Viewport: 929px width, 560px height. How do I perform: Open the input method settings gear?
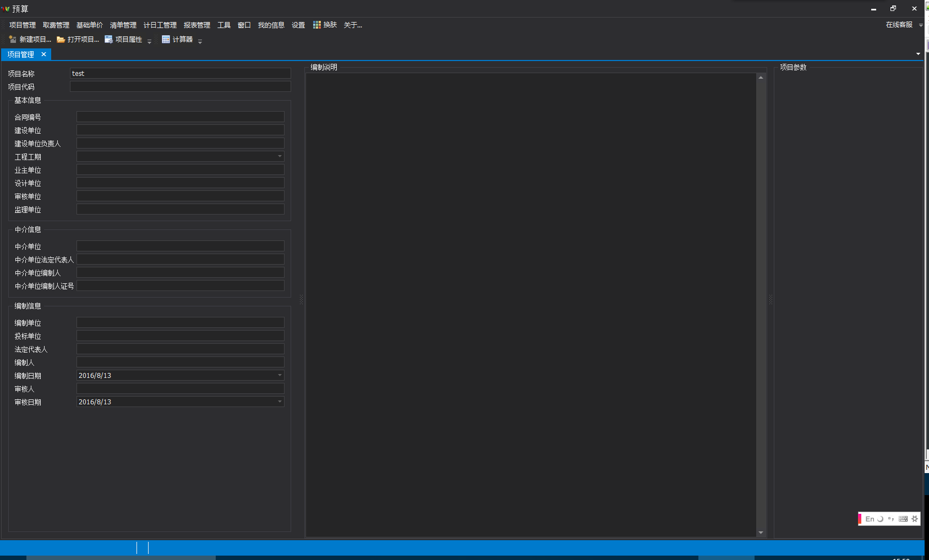coord(915,519)
